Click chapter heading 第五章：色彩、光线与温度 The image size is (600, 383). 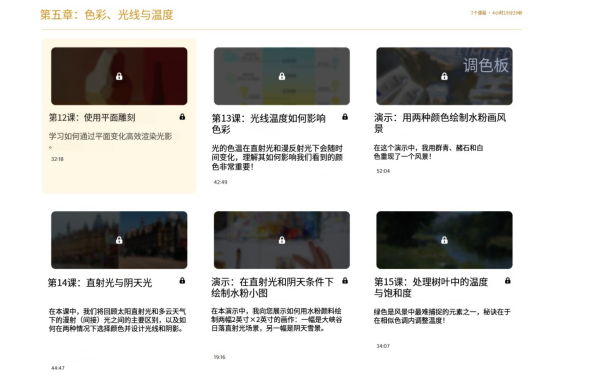pos(107,15)
